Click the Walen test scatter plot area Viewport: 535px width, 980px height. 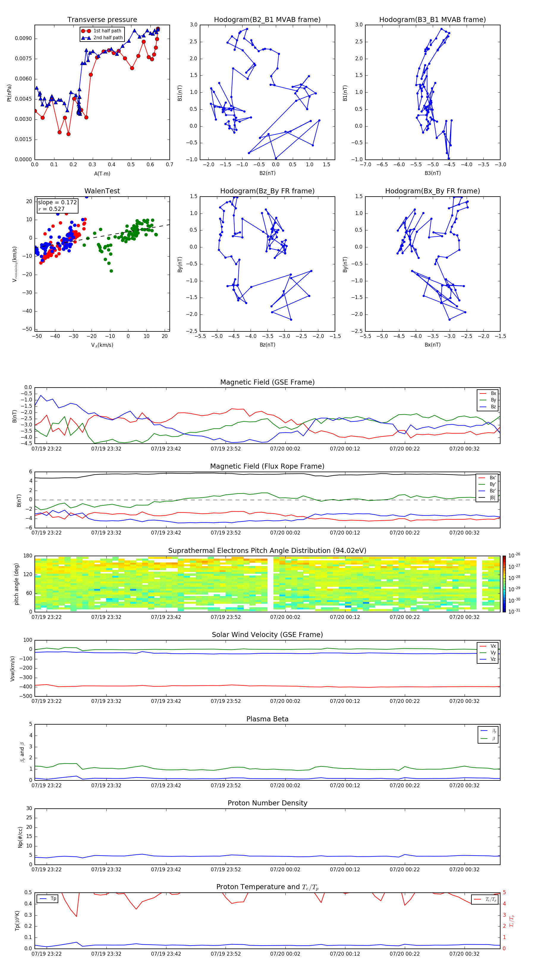pyautogui.click(x=102, y=264)
